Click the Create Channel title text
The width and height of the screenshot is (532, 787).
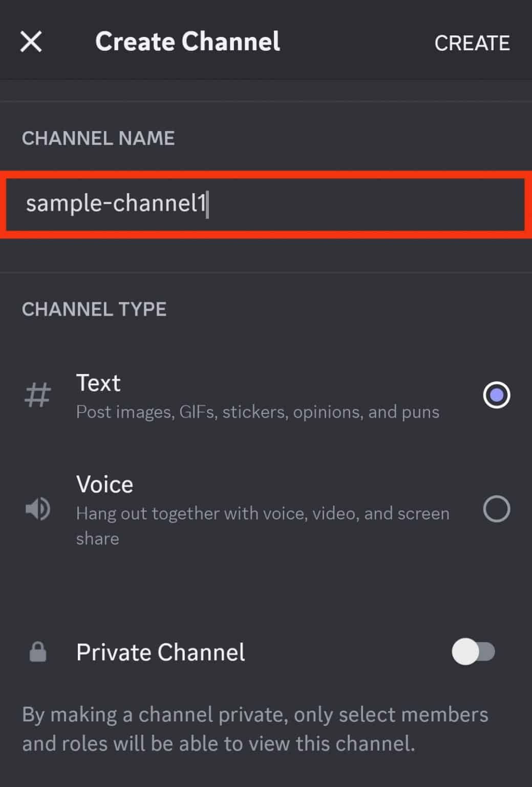(x=188, y=41)
